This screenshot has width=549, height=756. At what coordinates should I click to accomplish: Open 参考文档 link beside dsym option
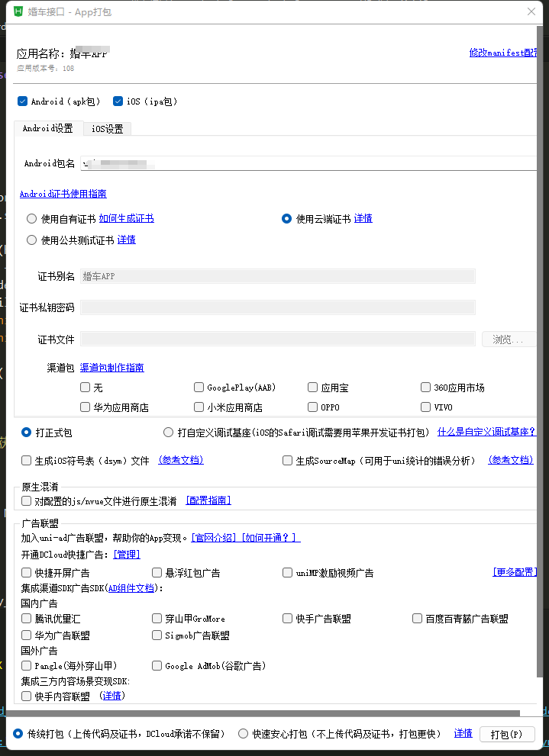[181, 460]
